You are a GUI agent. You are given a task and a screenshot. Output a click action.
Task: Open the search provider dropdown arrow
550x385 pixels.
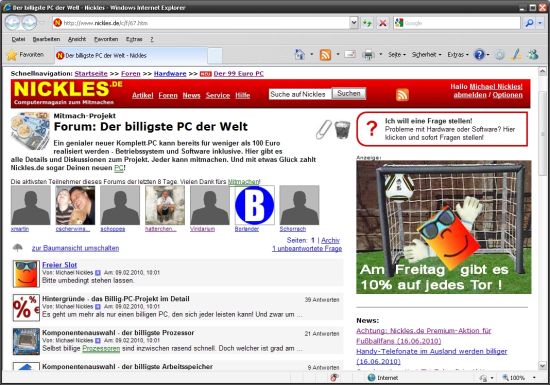pyautogui.click(x=540, y=23)
